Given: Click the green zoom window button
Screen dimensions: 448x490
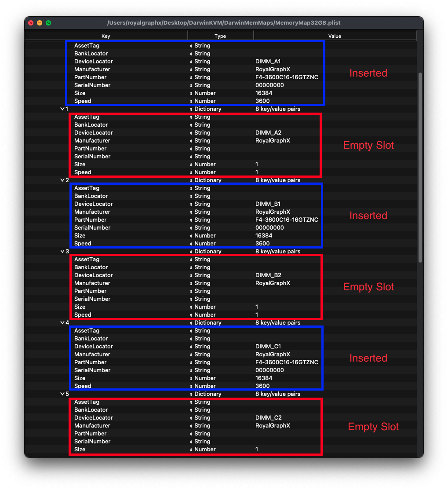Looking at the screenshot, I should pos(48,23).
